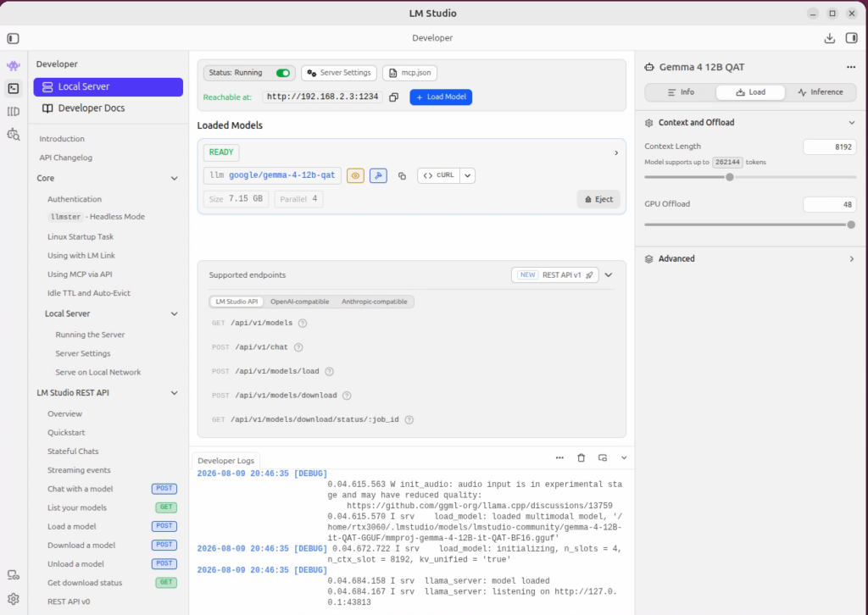Viewport: 868px width, 615px height.
Task: Collapse the Core docs section
Action: (175, 179)
